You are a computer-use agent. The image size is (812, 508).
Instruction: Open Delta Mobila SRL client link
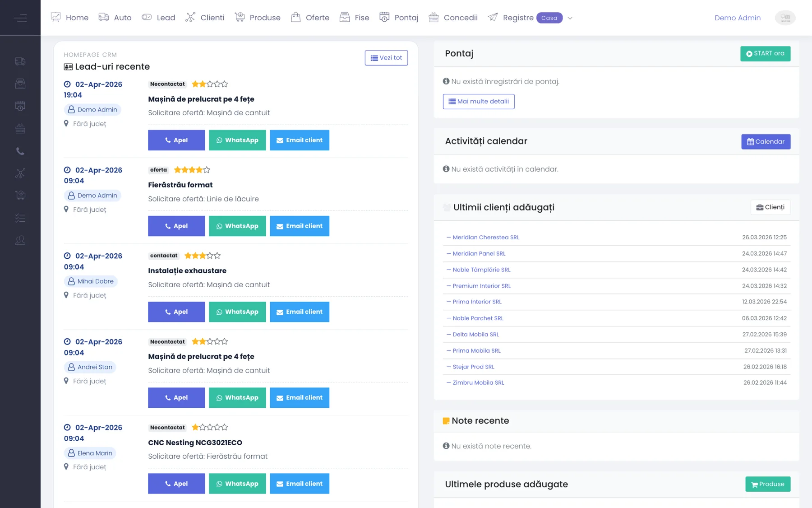click(475, 335)
